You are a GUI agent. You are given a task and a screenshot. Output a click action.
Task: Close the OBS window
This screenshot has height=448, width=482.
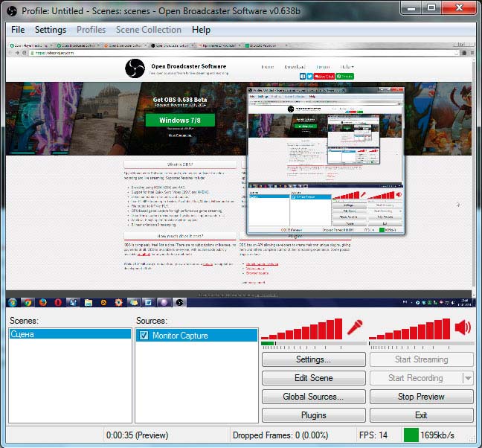pos(459,7)
